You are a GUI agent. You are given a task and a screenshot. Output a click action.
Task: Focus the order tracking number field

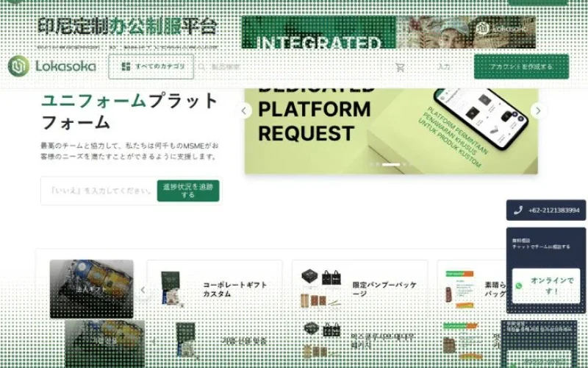[x=99, y=191]
